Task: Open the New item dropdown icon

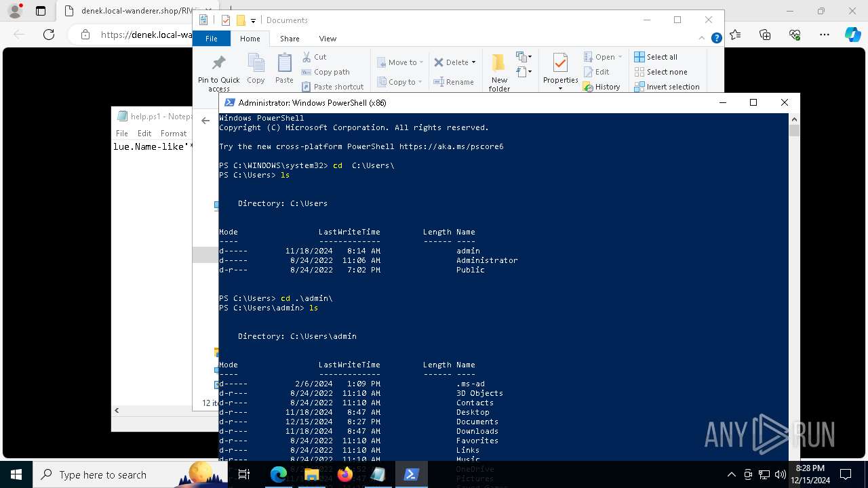Action: pyautogui.click(x=524, y=57)
